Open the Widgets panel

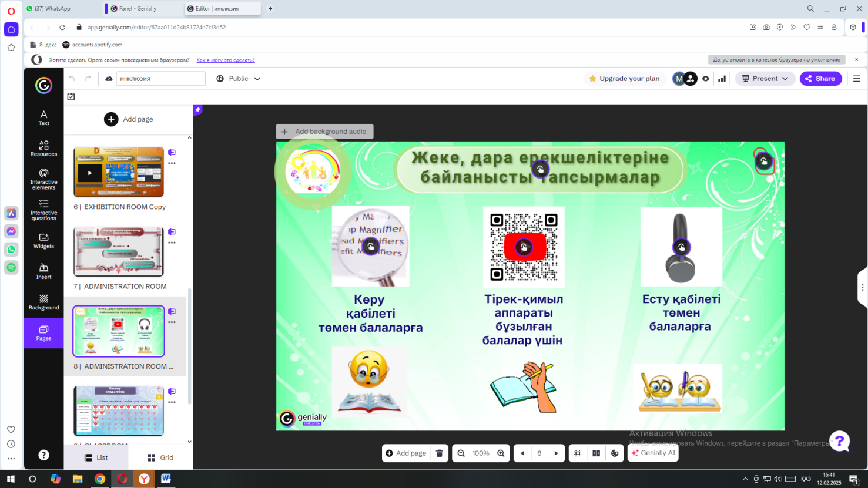(43, 241)
